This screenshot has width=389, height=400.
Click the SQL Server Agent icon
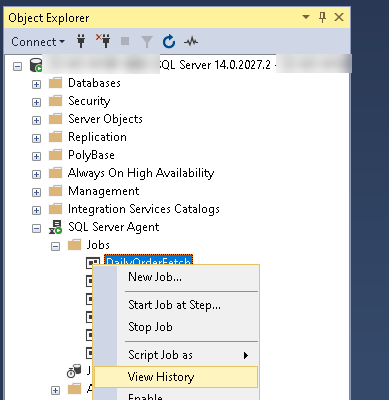(x=56, y=227)
